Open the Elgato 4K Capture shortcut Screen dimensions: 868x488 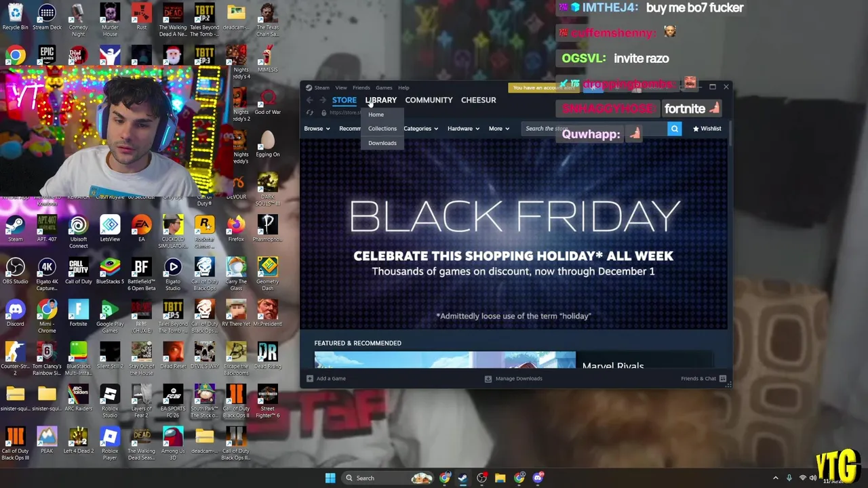pyautogui.click(x=47, y=274)
